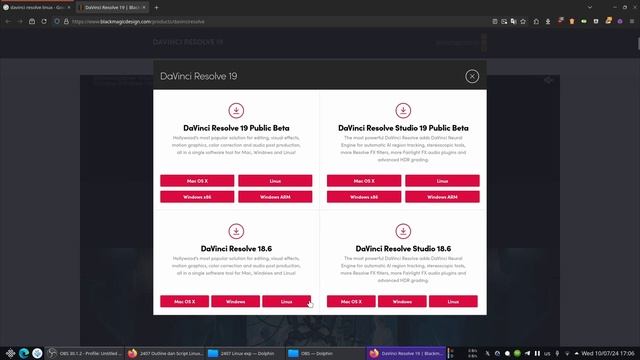The width and height of the screenshot is (640, 360).
Task: Open a new browser tab
Action: 156,7
